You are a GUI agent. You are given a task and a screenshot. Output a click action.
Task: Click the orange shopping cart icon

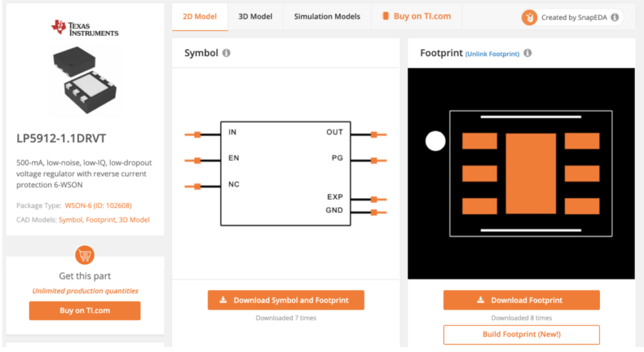pos(85,255)
